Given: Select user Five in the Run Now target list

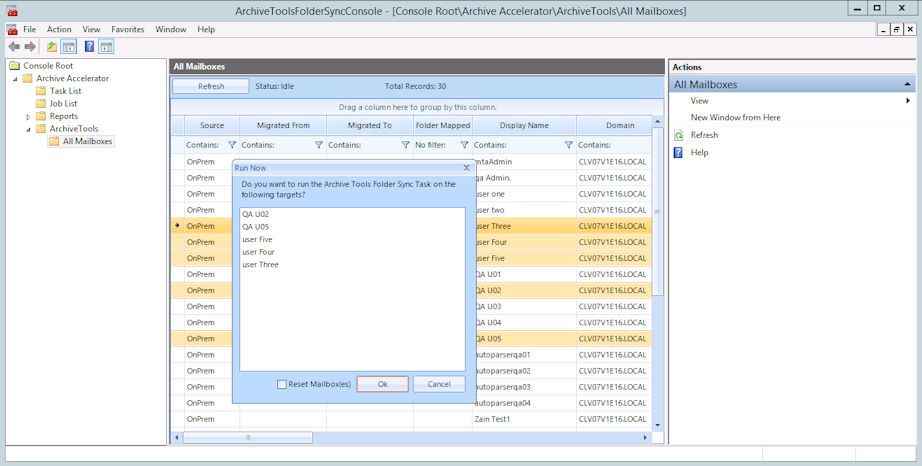Looking at the screenshot, I should point(257,240).
